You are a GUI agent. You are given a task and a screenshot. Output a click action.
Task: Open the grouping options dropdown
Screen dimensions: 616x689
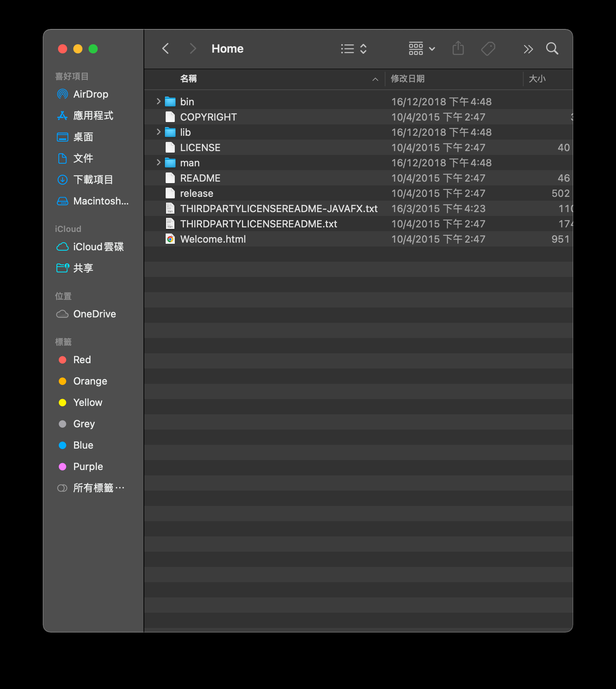point(422,49)
